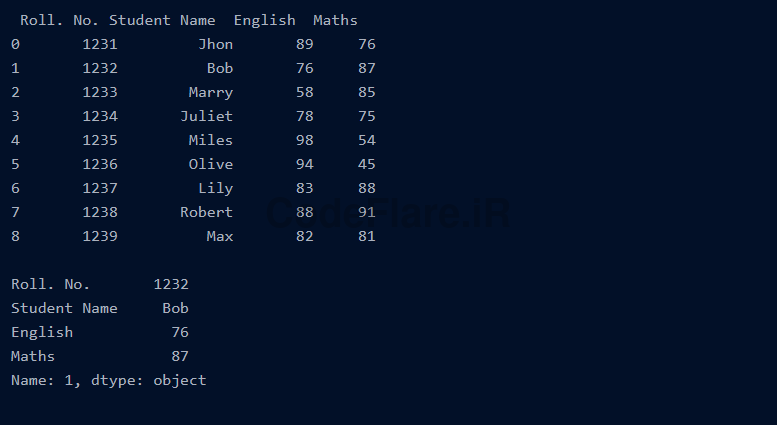Click Miles' English score of 98
This screenshot has height=425, width=777.
point(304,140)
